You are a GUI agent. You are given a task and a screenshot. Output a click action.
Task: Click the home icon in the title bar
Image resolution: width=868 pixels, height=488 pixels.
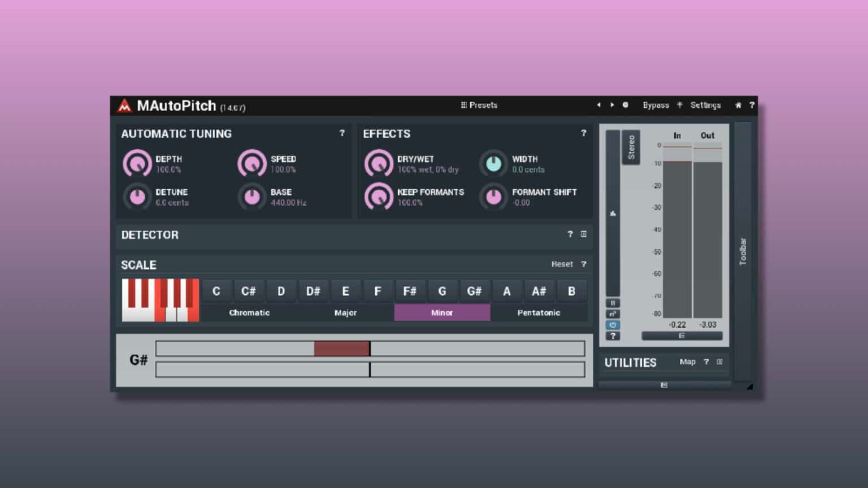738,105
